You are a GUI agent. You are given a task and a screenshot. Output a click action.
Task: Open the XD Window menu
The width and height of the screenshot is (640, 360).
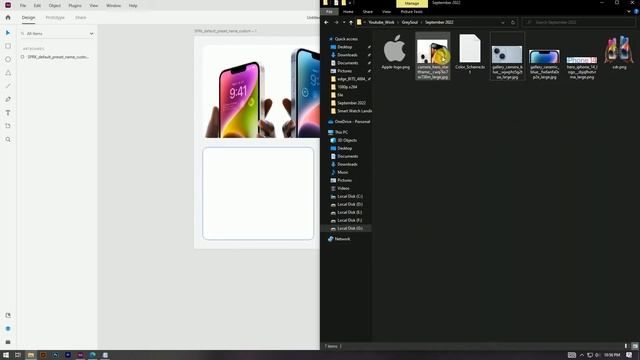[x=113, y=6]
